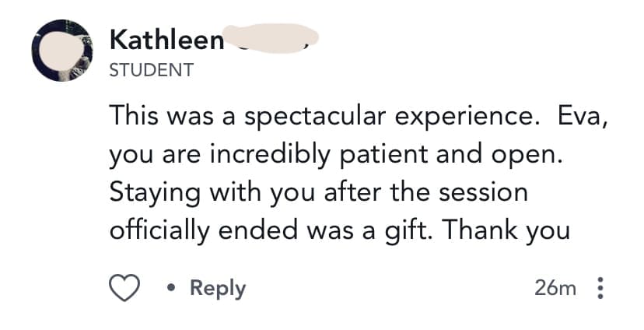Reply to Kathleen's comment

[218, 289]
